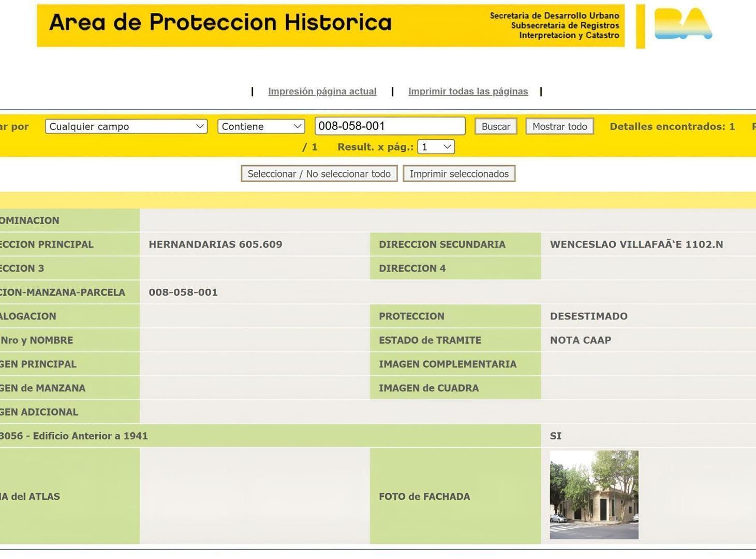Image resolution: width=756 pixels, height=559 pixels.
Task: Click the BA logo in the header
Action: click(x=683, y=24)
